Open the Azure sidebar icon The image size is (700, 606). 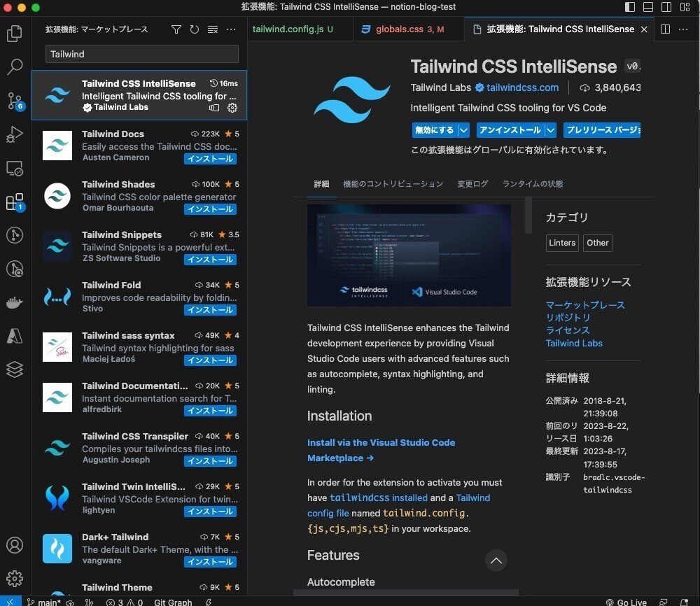coord(15,336)
